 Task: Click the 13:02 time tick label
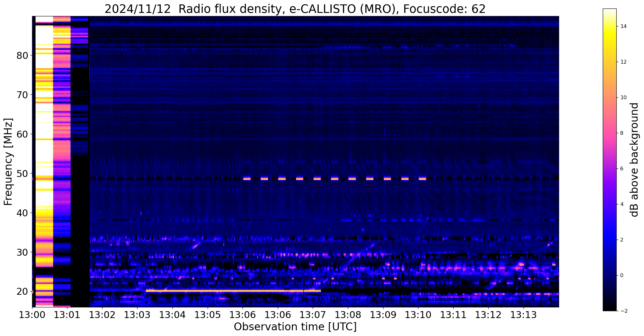[102, 315]
